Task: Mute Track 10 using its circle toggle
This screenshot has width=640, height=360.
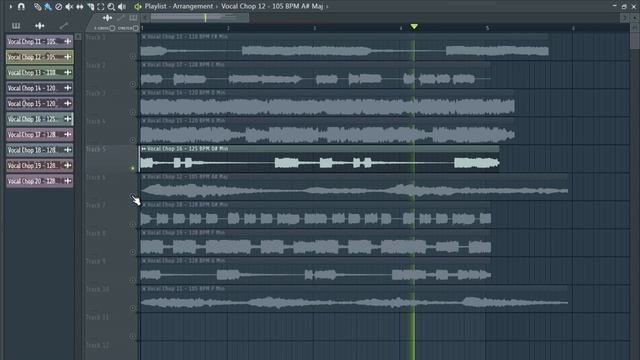Action: (x=132, y=308)
